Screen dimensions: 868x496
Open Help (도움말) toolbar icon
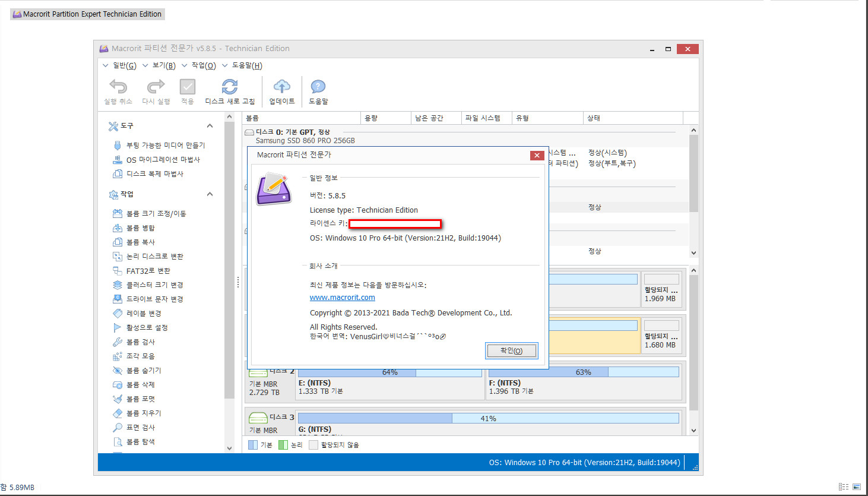point(318,87)
